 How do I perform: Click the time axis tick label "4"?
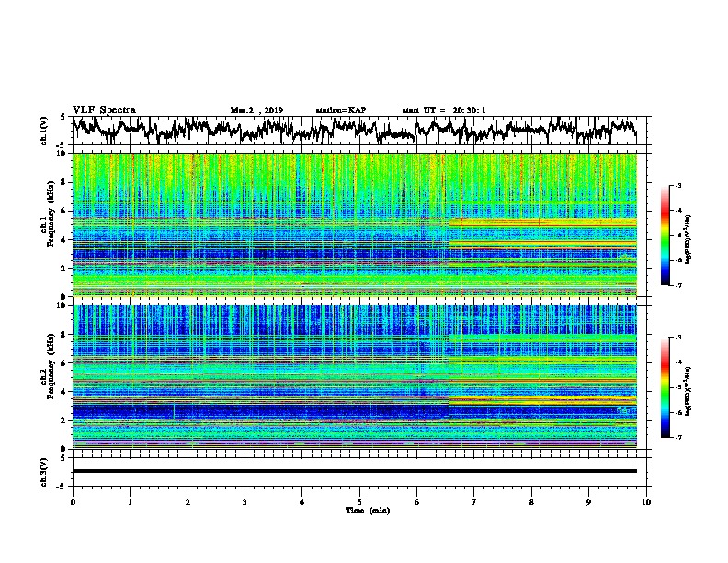click(302, 502)
